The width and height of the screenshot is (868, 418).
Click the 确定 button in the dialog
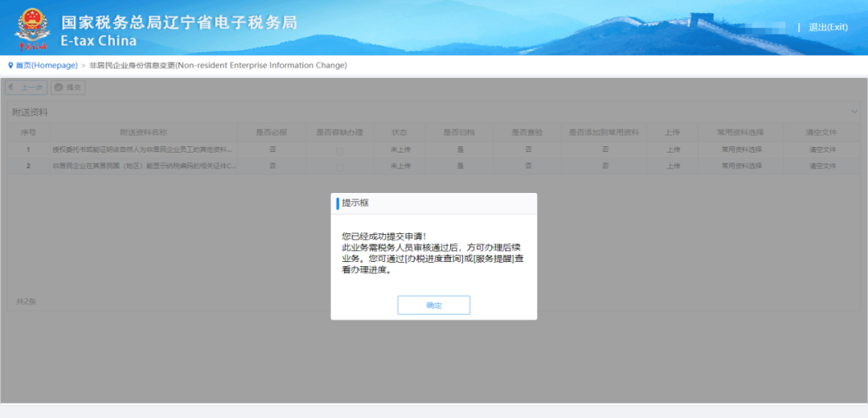point(433,305)
